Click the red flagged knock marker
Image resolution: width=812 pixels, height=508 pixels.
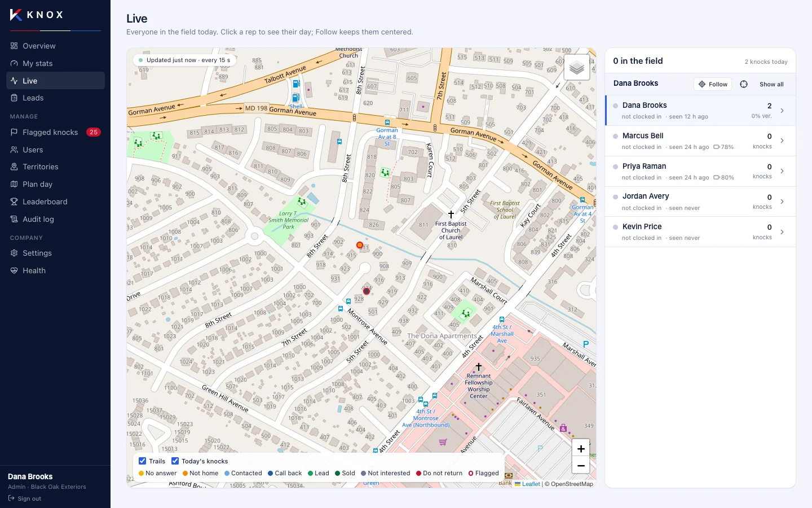pyautogui.click(x=367, y=291)
